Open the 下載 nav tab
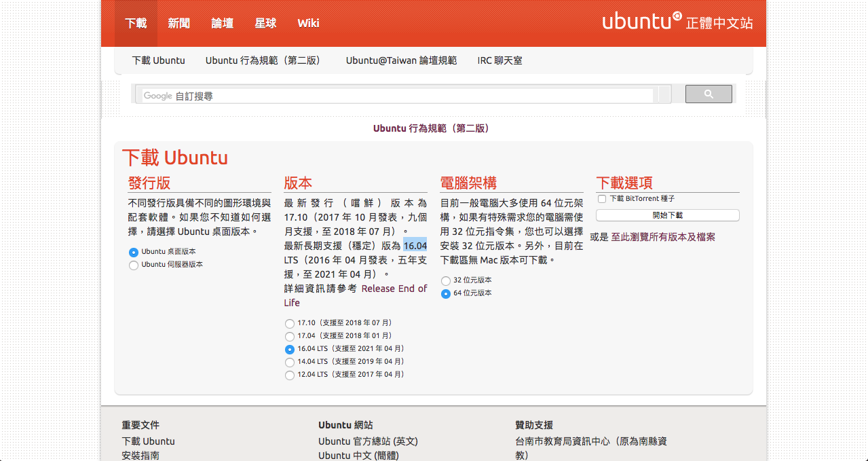This screenshot has width=868, height=461. 136,23
